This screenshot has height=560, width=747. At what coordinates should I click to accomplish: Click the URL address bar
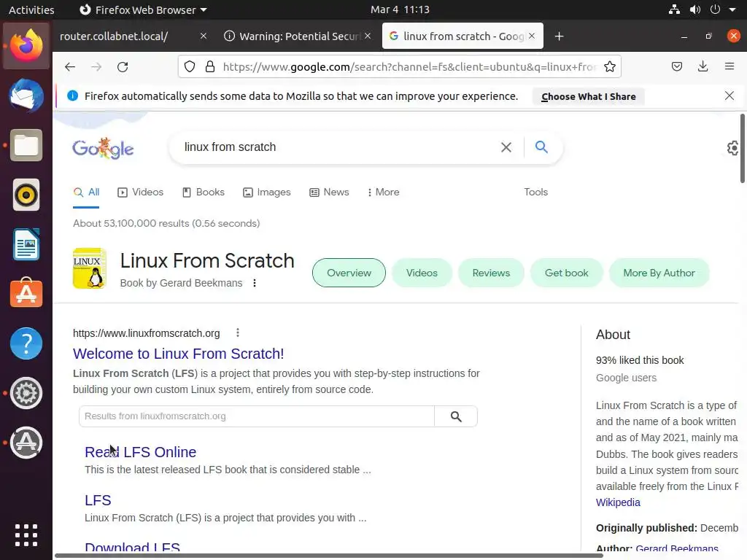409,66
